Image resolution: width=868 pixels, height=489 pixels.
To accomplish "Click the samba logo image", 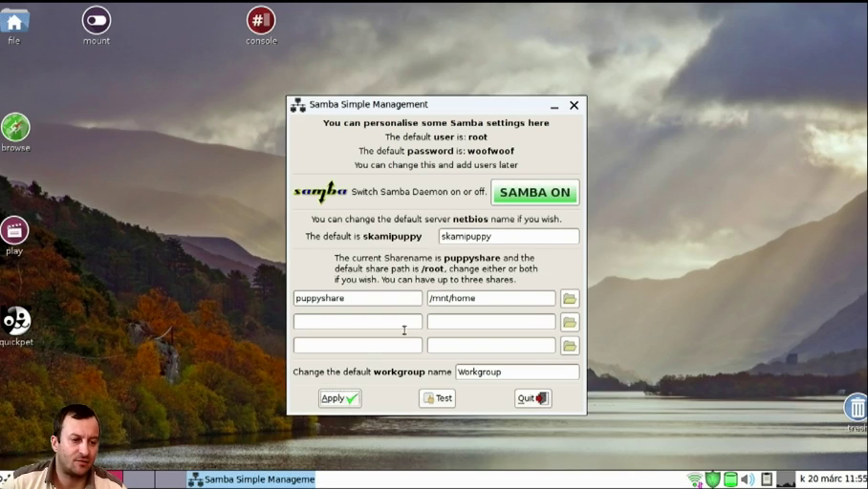I will (x=320, y=191).
